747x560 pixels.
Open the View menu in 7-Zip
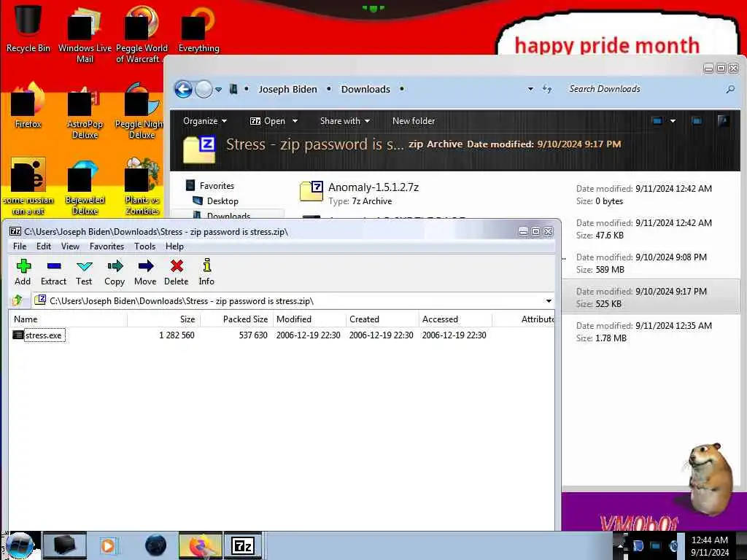pyautogui.click(x=70, y=246)
